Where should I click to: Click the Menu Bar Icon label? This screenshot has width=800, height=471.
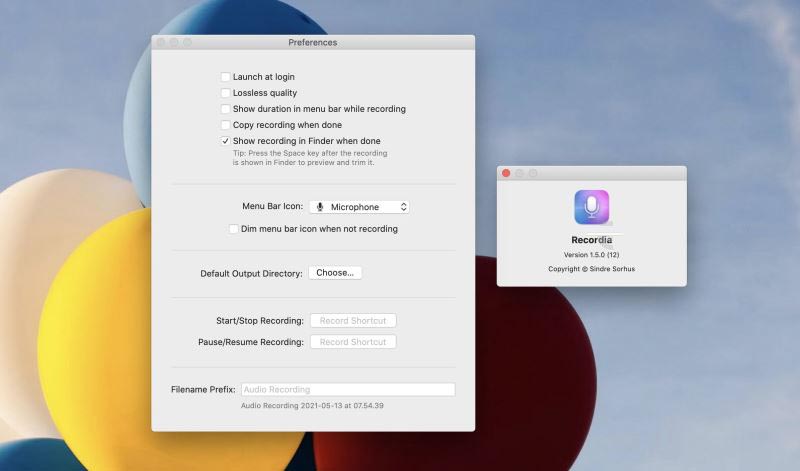pos(272,206)
